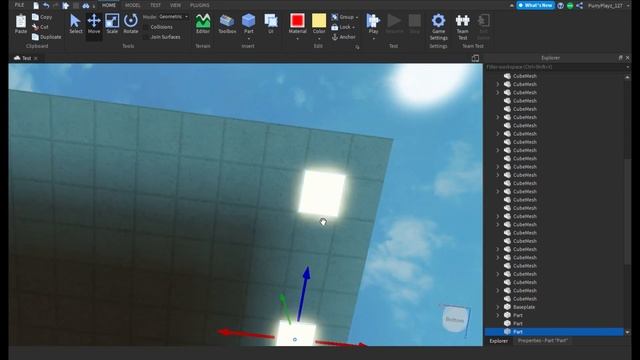Switch to the Properties tab at panel bottom
This screenshot has width=640, height=360.
click(542, 340)
